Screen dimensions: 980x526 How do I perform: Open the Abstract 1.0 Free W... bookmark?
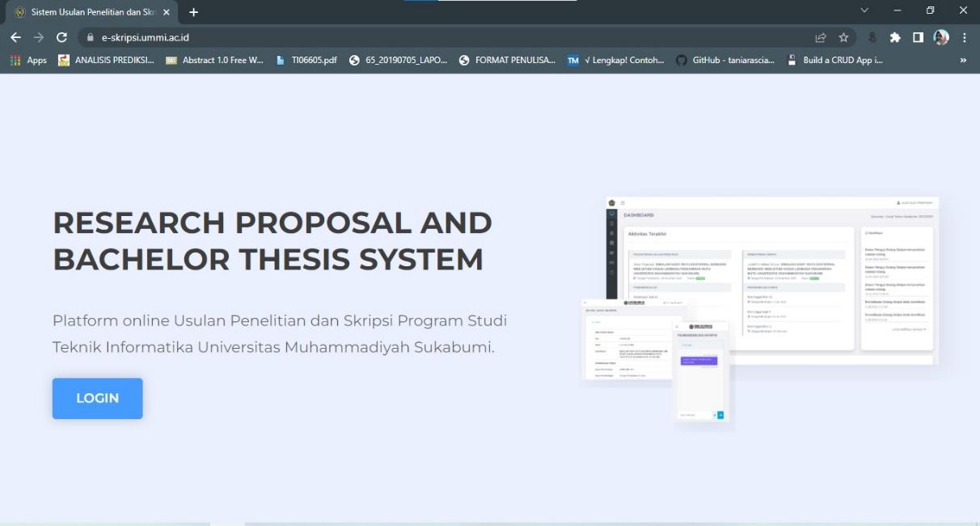pos(214,60)
